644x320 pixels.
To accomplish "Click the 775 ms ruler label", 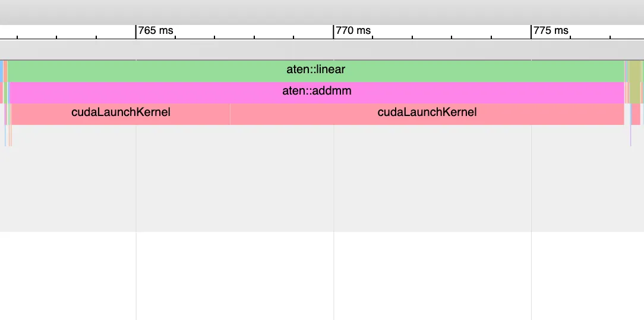I will (551, 31).
